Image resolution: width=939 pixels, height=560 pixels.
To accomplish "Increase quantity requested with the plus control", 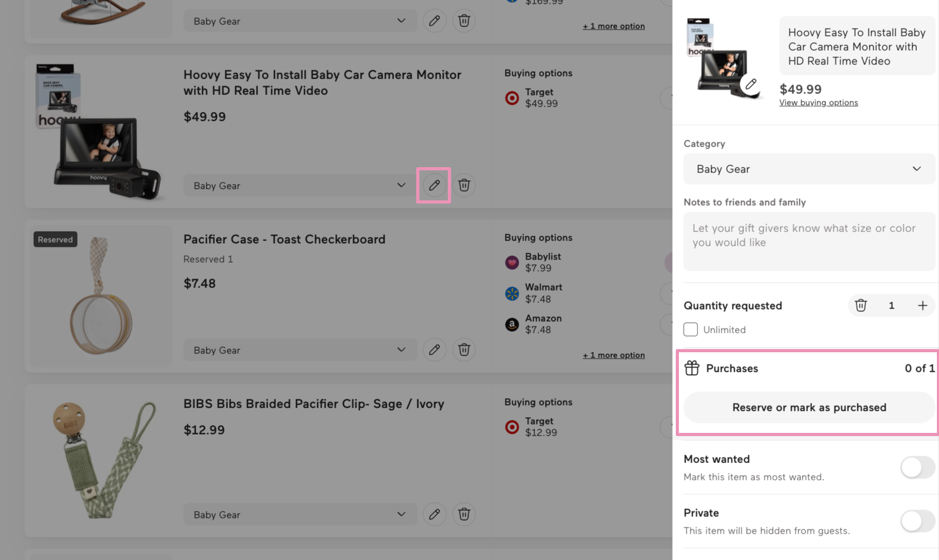I will [x=922, y=305].
